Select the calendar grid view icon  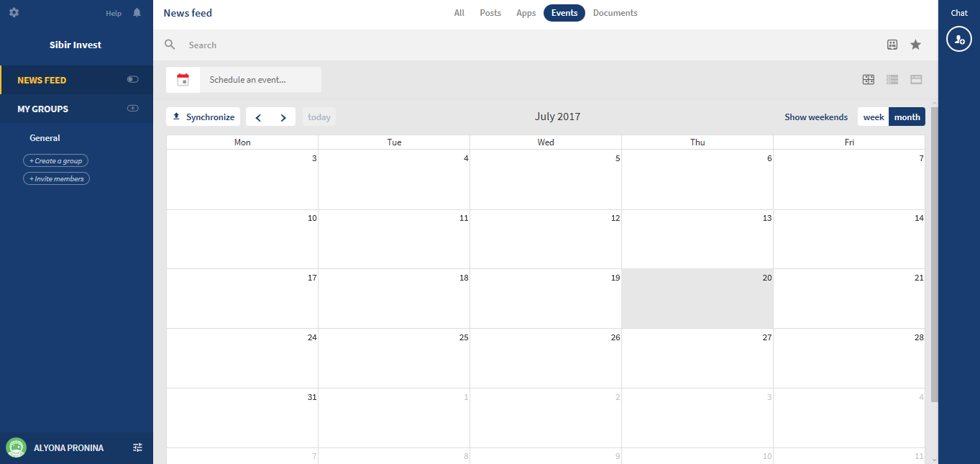click(869, 80)
